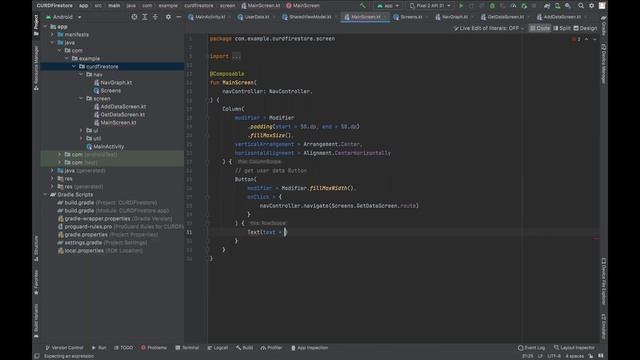Open the Layout Inspector
The width and height of the screenshot is (640, 360).
[574, 348]
